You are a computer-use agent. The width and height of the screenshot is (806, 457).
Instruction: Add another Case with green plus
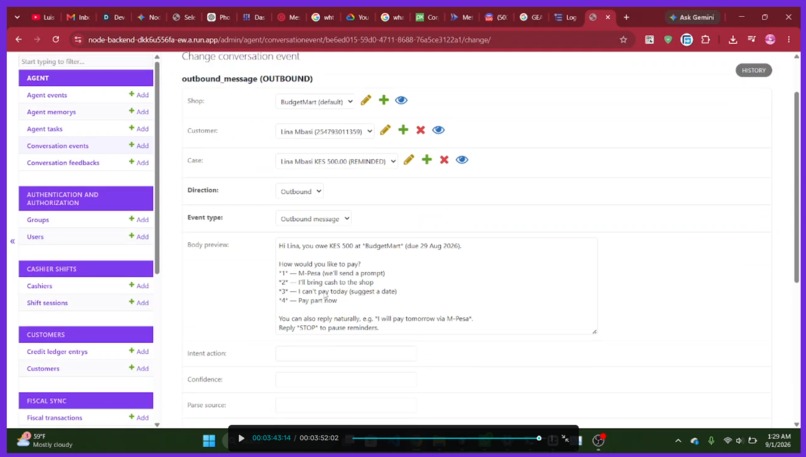427,159
